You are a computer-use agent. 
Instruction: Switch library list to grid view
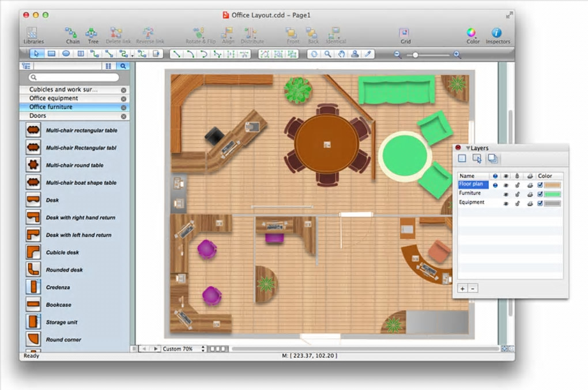tap(108, 66)
